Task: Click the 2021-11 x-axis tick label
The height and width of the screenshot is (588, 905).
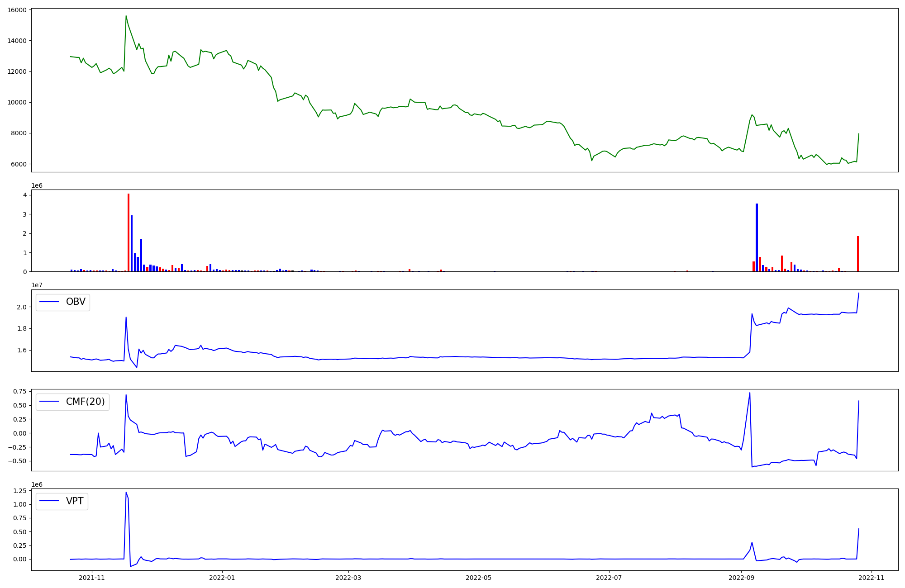Action: (x=92, y=578)
